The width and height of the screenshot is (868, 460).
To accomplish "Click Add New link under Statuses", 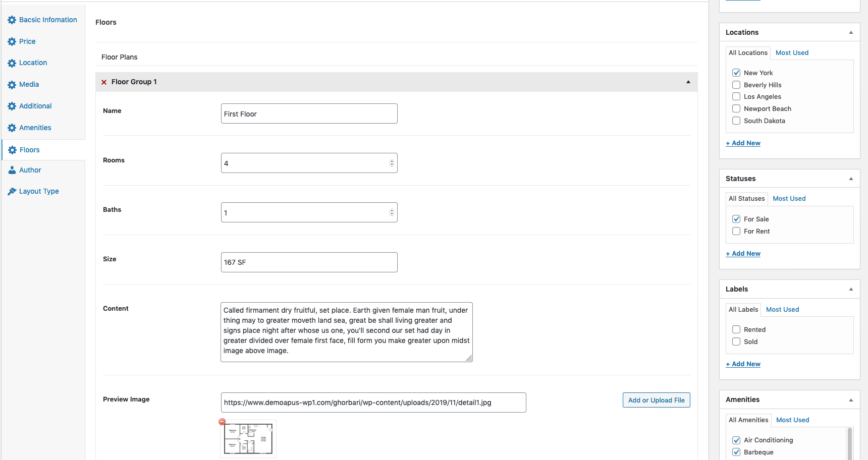I will click(x=743, y=254).
